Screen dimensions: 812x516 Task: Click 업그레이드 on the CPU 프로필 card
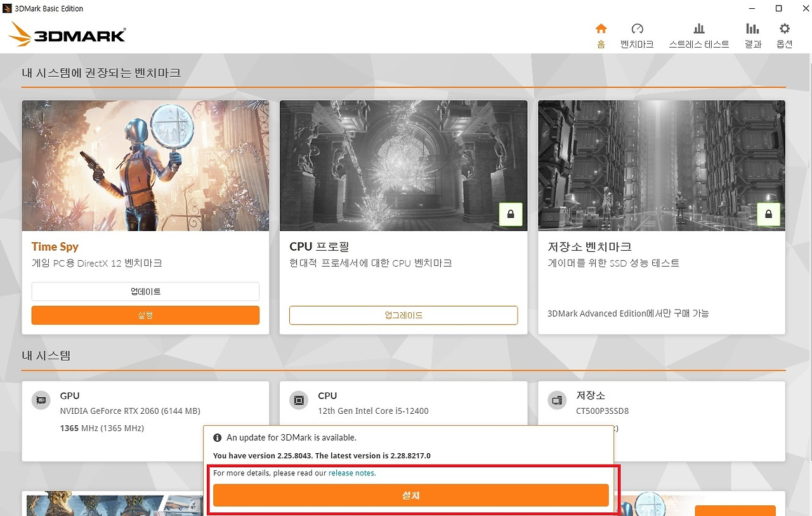(403, 315)
